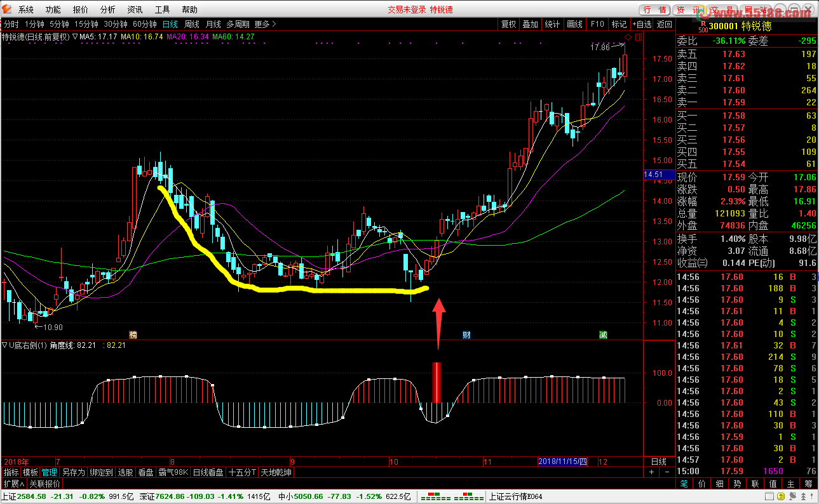Select the 5分钟 period
The width and height of the screenshot is (819, 504).
click(x=59, y=24)
